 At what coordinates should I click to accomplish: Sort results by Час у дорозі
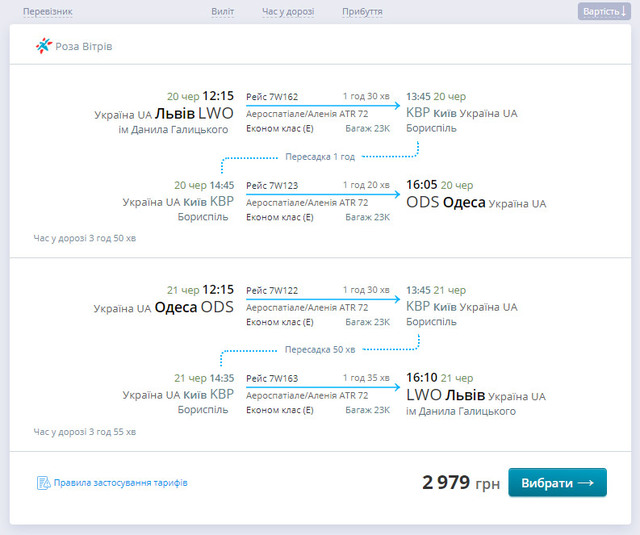(x=288, y=12)
